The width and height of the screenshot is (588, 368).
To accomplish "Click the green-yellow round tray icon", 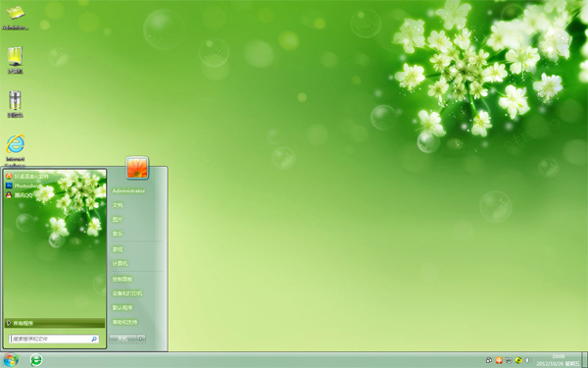I will 518,360.
